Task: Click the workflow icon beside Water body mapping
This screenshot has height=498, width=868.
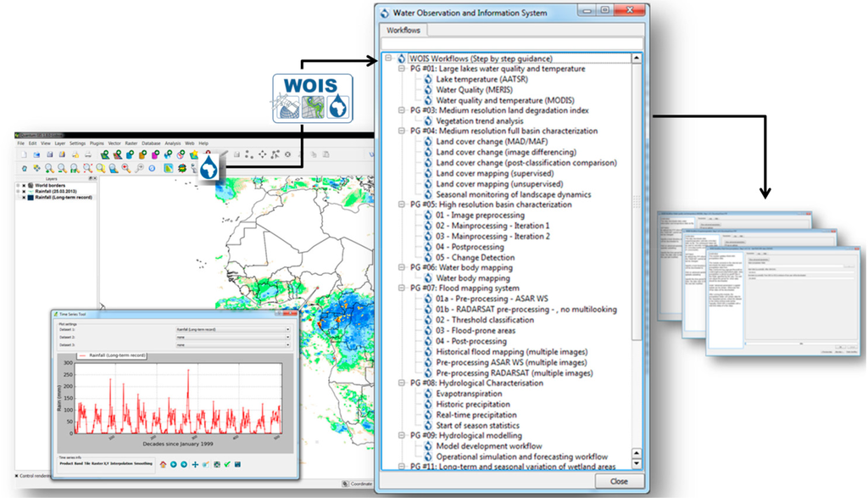Action: [428, 278]
